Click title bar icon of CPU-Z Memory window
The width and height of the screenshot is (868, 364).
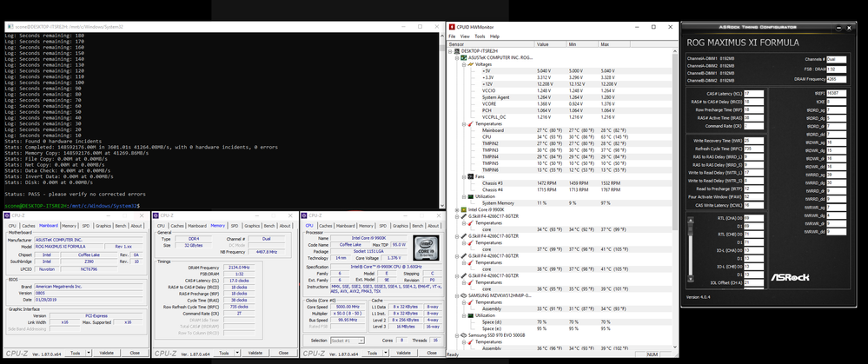click(x=156, y=215)
